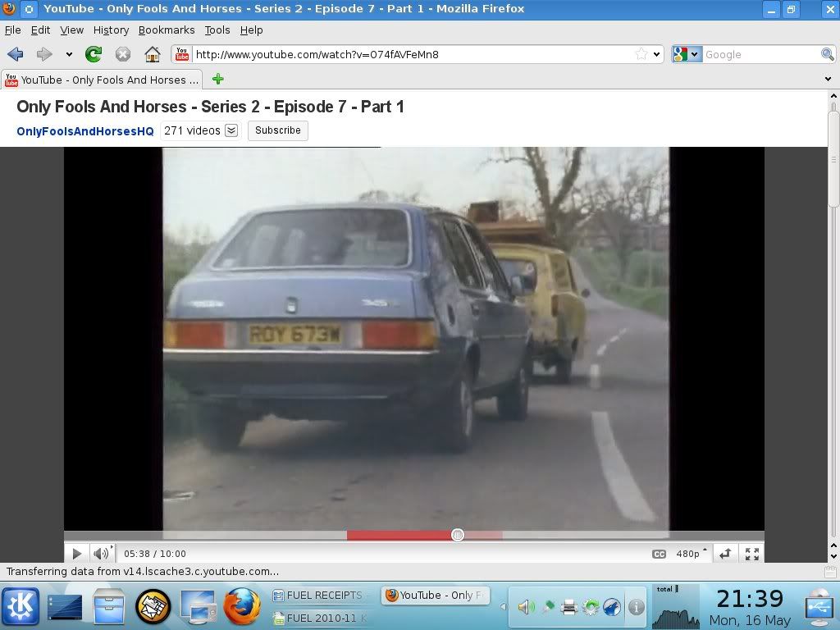
Task: Select the YouTube - Only Fools And Horses tab
Action: tap(102, 80)
